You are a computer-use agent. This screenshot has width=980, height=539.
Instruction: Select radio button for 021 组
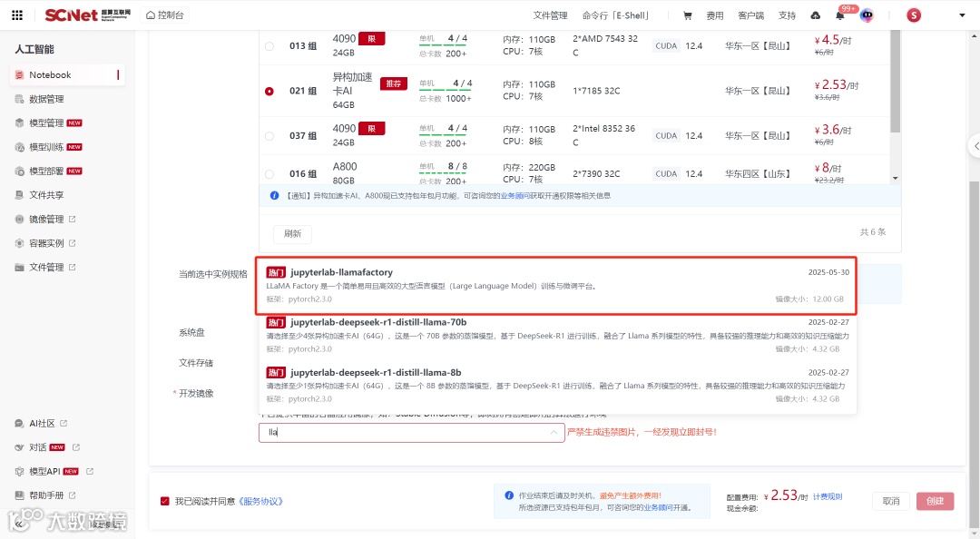coord(269,92)
